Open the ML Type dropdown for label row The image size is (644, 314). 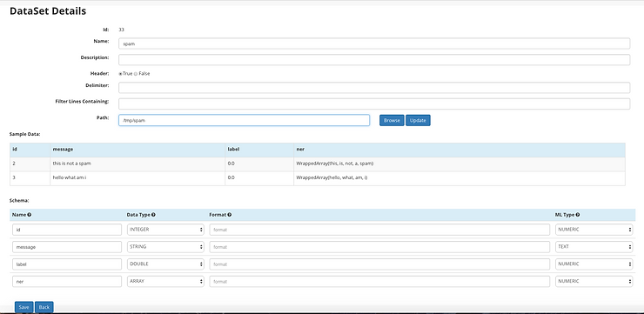pyautogui.click(x=594, y=264)
